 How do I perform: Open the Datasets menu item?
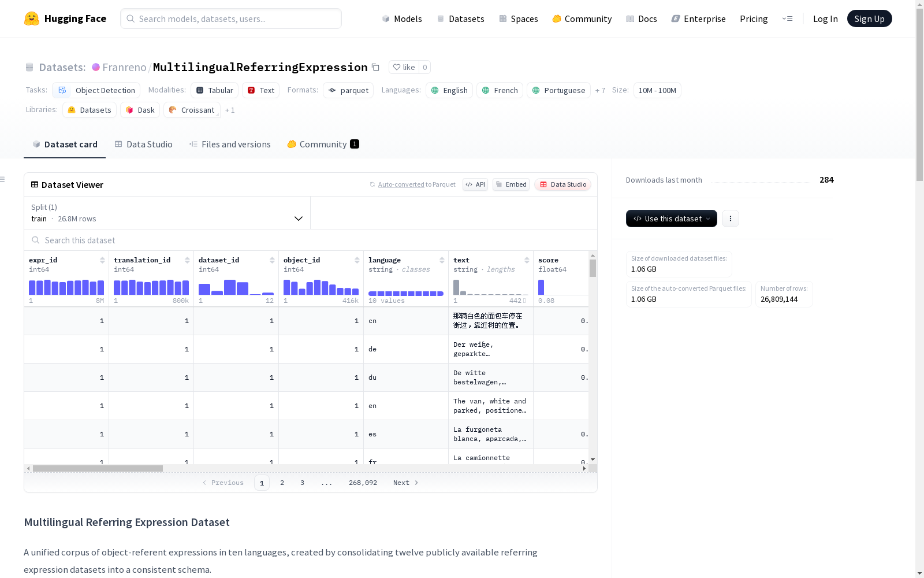460,18
